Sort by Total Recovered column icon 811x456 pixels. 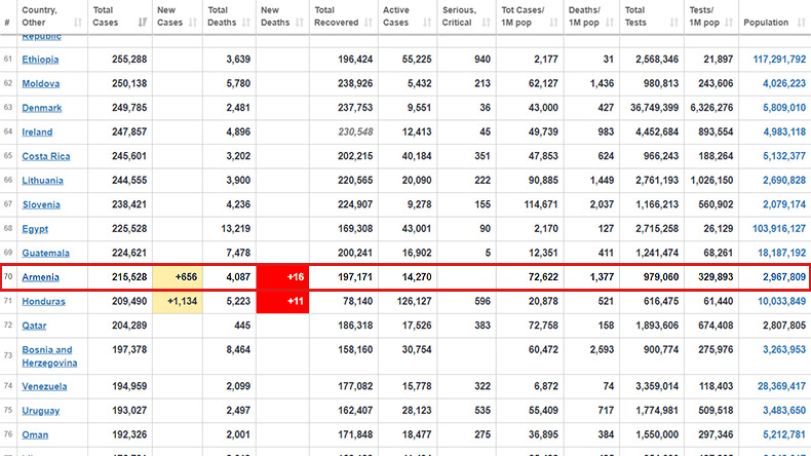(368, 22)
